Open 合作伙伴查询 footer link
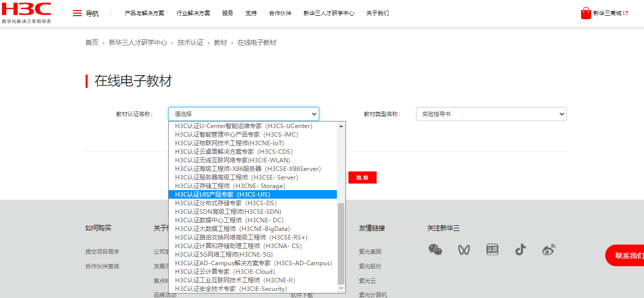644x298 pixels. [x=102, y=266]
